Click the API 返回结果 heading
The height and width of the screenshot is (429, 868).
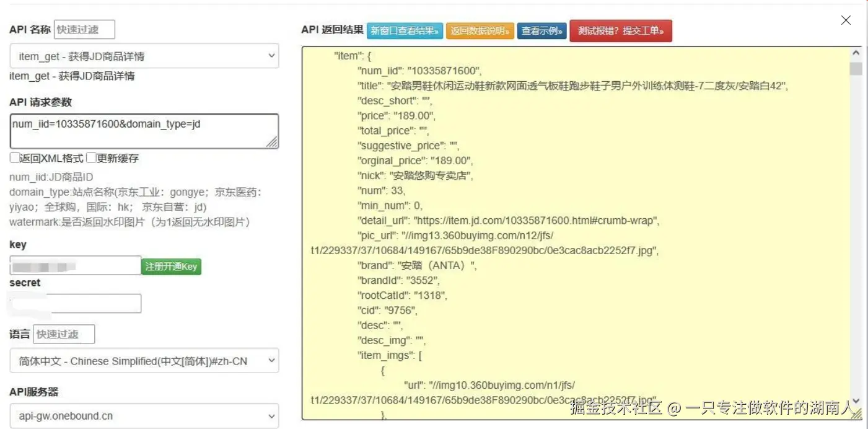click(x=332, y=30)
